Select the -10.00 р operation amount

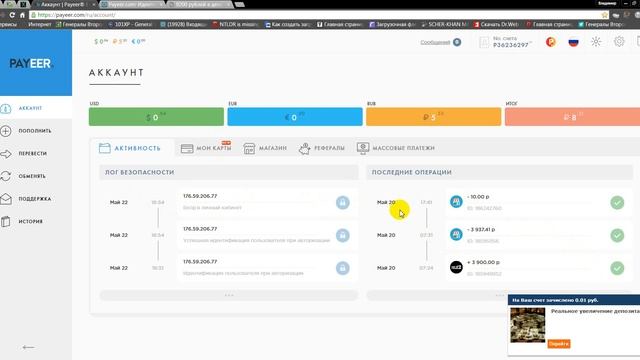[478, 197]
